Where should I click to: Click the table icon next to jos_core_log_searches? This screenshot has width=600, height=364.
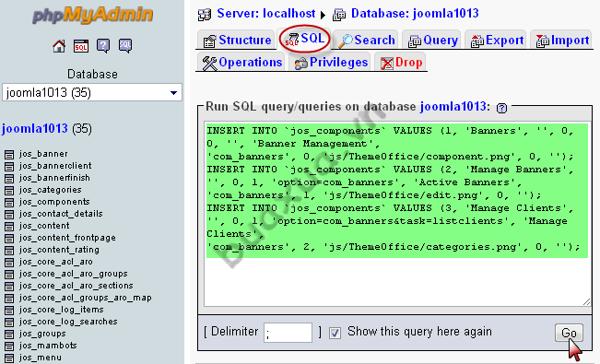[9, 322]
